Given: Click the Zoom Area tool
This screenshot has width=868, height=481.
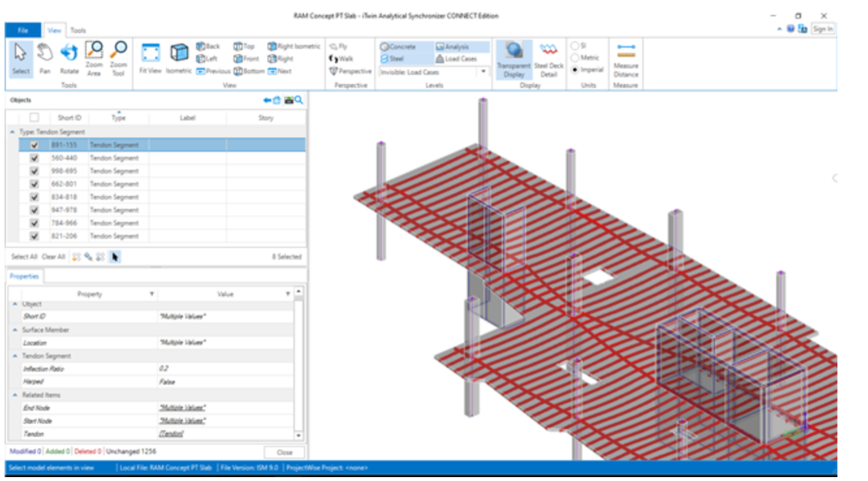Looking at the screenshot, I should point(94,57).
